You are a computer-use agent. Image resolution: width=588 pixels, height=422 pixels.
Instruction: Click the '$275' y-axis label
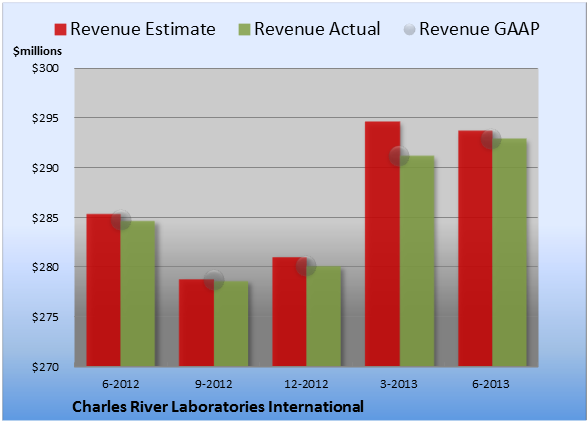pos(45,317)
